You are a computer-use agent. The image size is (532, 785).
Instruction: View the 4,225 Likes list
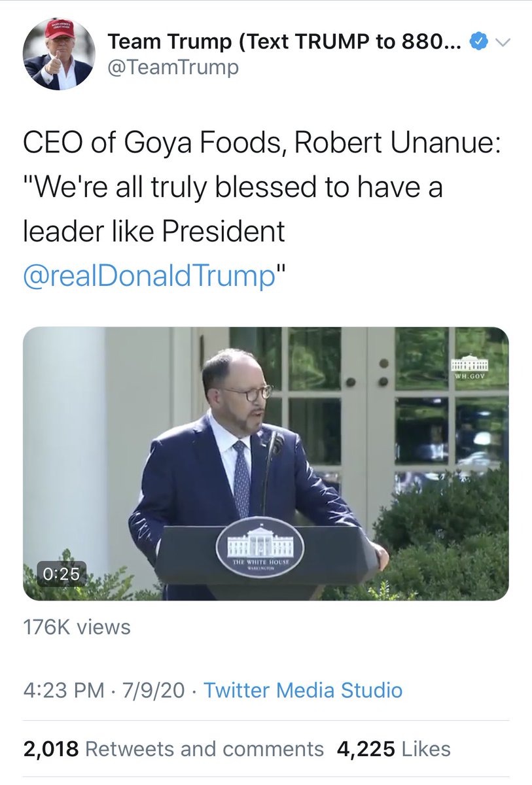coord(393,749)
